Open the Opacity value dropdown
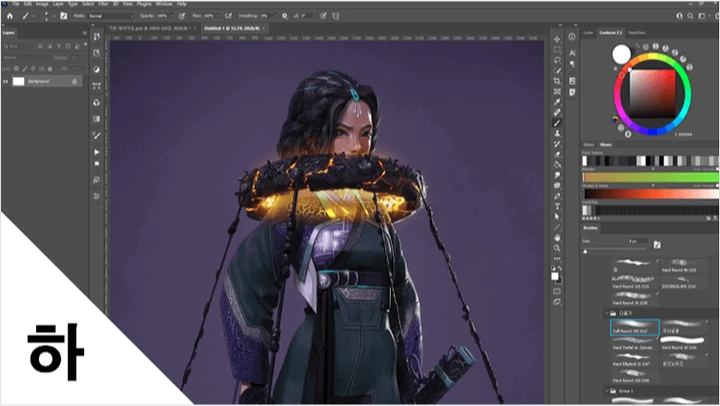720x406 pixels. (171, 16)
